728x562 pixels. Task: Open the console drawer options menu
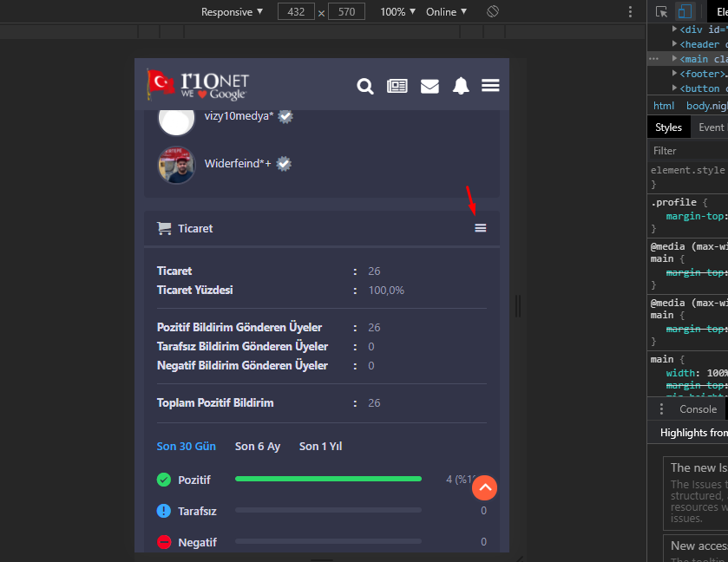[661, 408]
